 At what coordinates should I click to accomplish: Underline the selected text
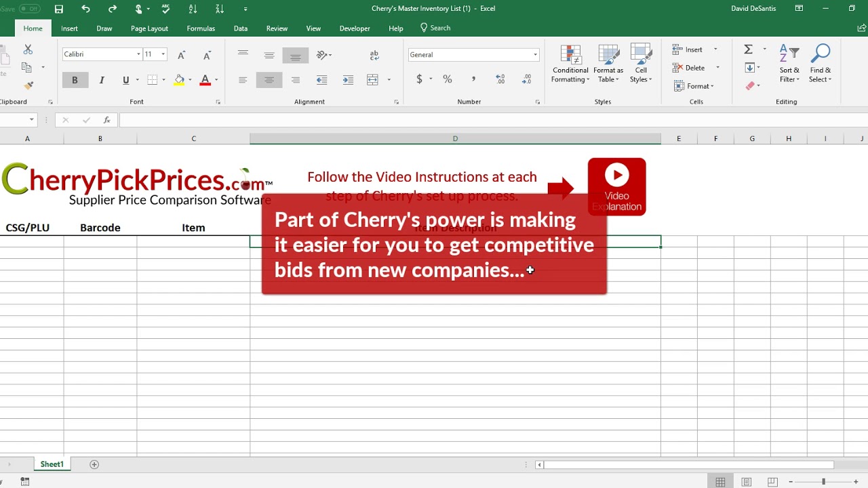(x=125, y=80)
